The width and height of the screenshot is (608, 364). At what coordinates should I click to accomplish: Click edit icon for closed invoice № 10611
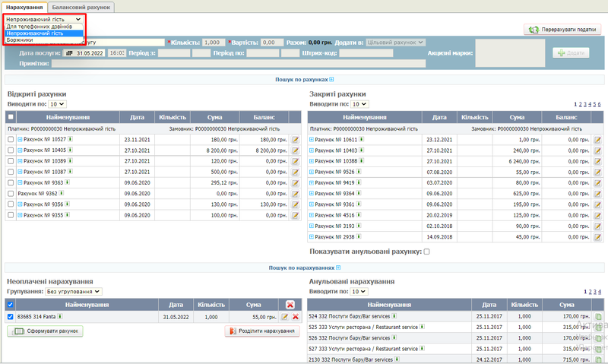click(x=597, y=140)
